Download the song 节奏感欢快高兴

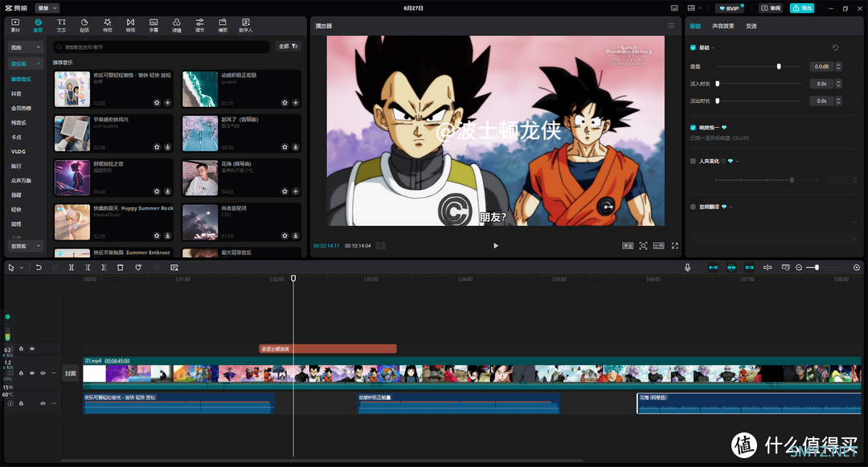coord(168,146)
